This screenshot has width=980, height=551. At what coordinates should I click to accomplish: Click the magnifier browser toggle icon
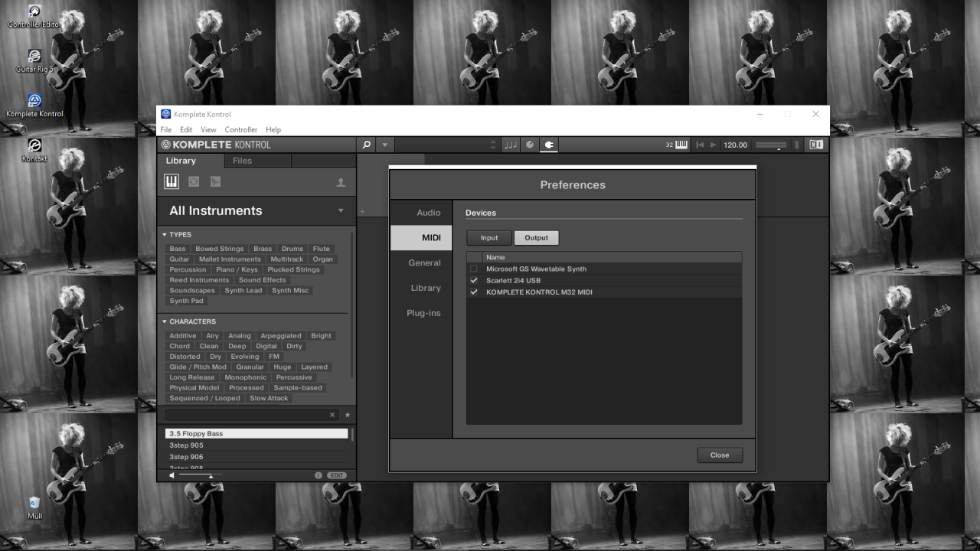point(367,145)
